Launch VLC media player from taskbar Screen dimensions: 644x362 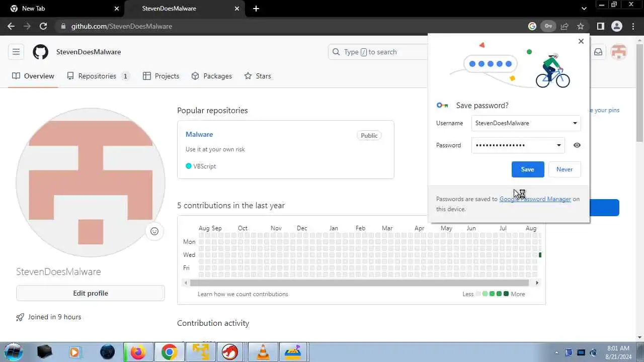(263, 352)
